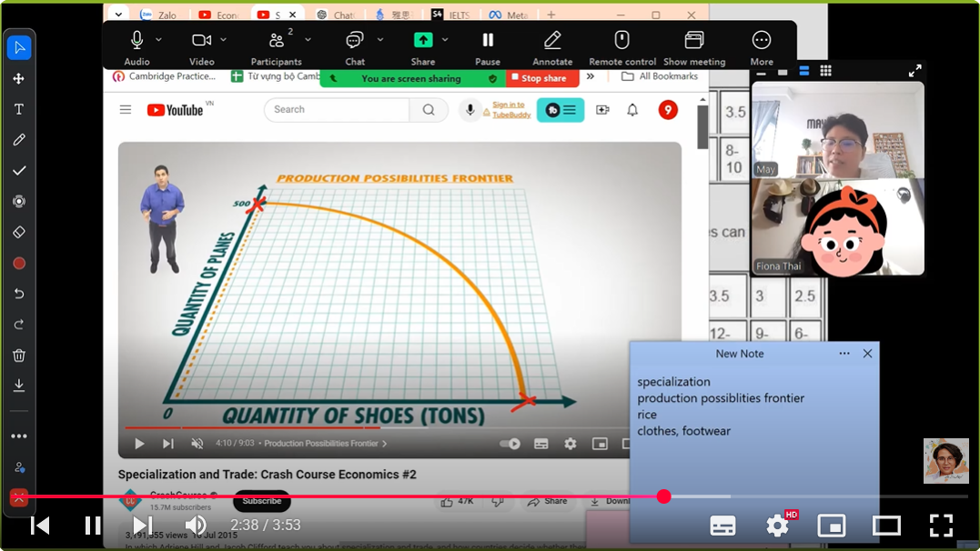Open the YouTube account avatar

click(x=668, y=110)
